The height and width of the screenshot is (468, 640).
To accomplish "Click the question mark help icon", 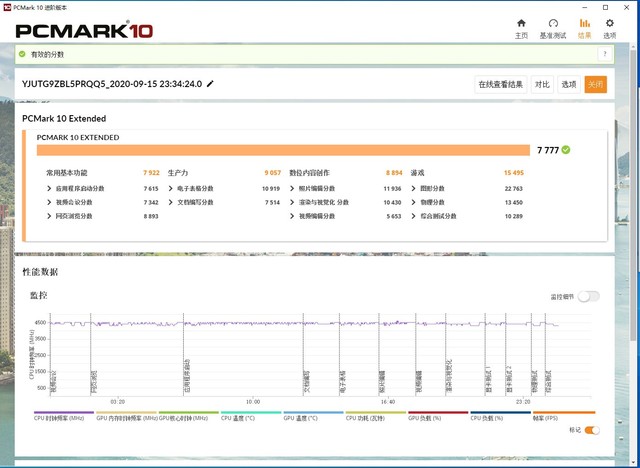I will coord(605,54).
